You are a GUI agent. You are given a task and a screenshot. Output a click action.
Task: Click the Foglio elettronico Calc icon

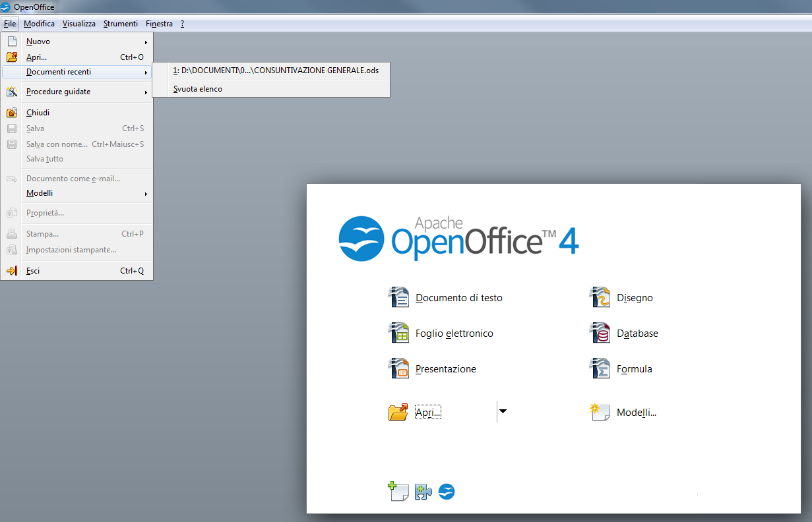tap(398, 333)
